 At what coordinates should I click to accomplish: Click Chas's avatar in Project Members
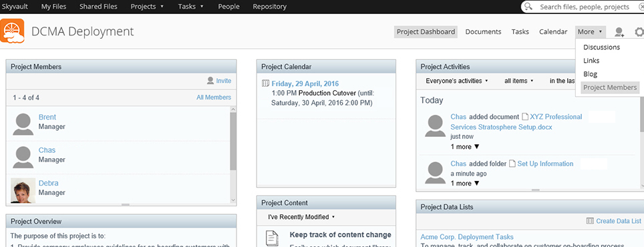click(x=23, y=157)
